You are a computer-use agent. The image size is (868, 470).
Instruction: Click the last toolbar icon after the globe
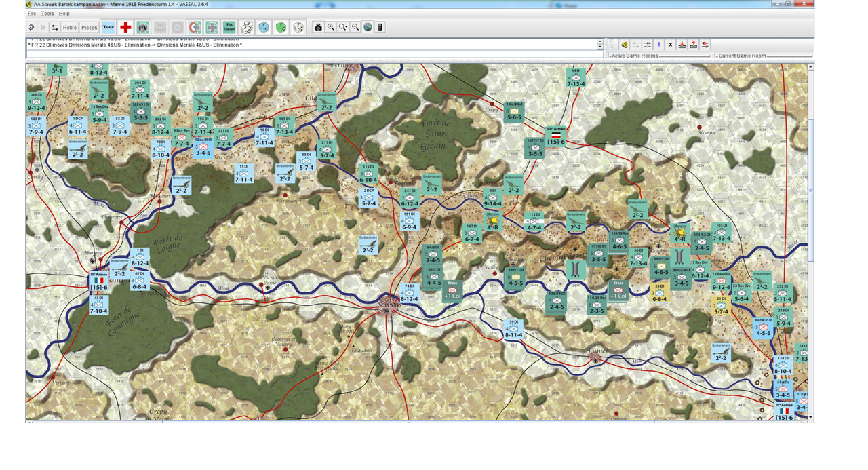[x=380, y=27]
